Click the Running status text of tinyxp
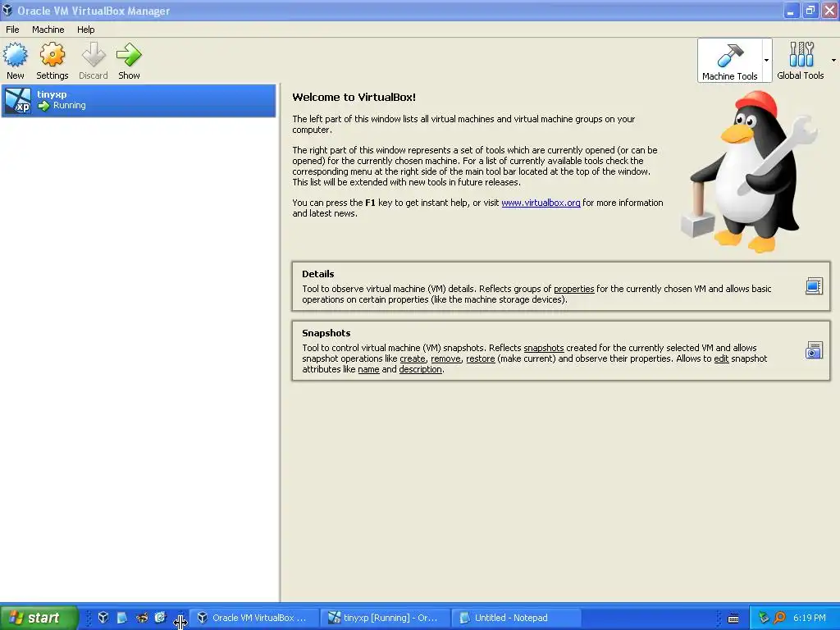The height and width of the screenshot is (630, 840). click(69, 105)
